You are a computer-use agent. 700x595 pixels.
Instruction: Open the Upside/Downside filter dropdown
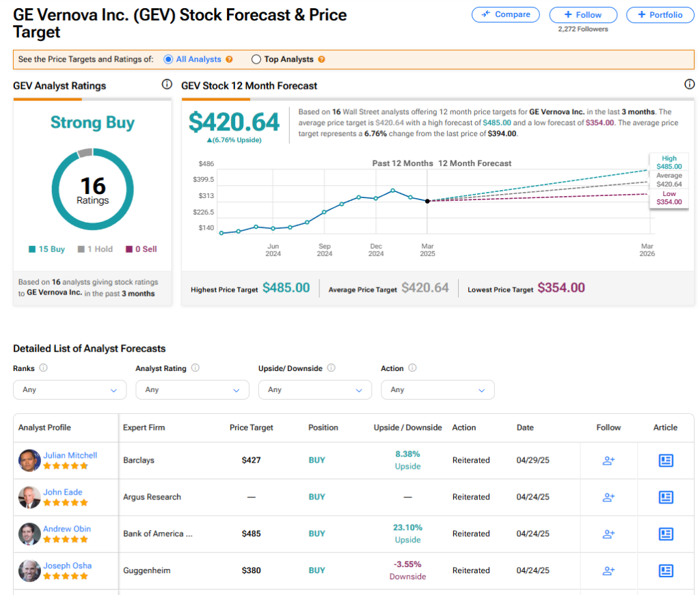pos(315,390)
